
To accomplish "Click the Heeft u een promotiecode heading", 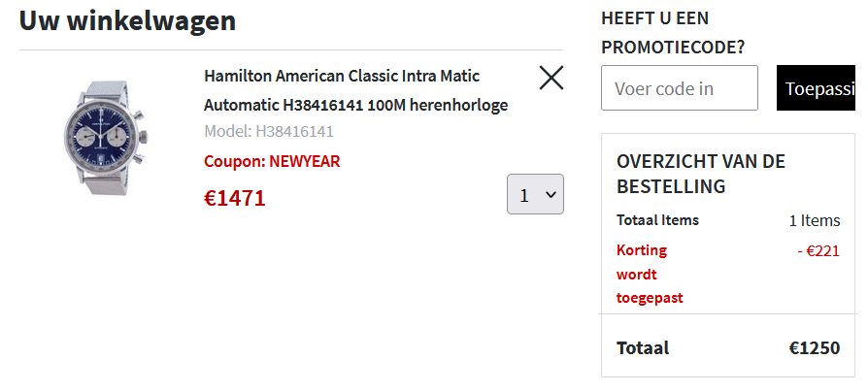I will pos(673,33).
